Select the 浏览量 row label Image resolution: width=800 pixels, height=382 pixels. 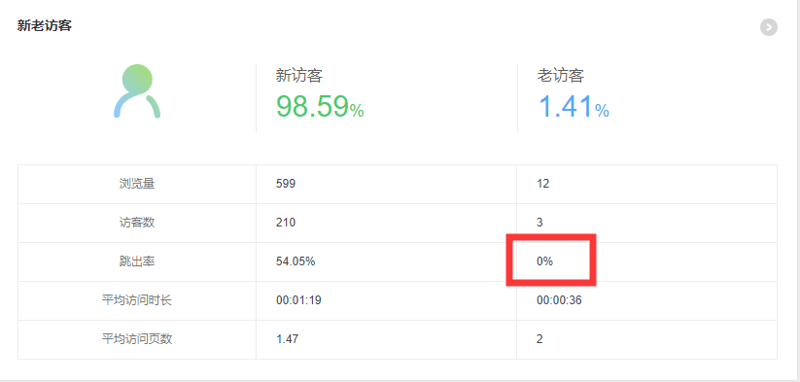coord(137,184)
